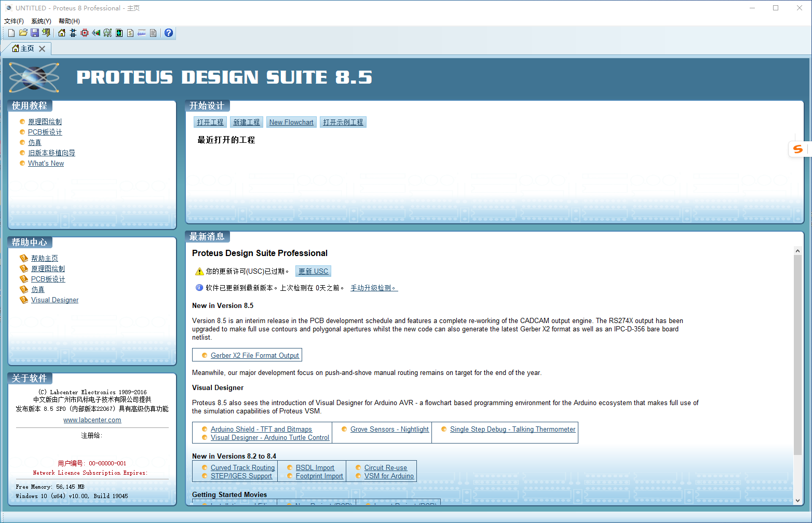Open Gerber X2 File Format Output link
The height and width of the screenshot is (523, 812).
[255, 355]
